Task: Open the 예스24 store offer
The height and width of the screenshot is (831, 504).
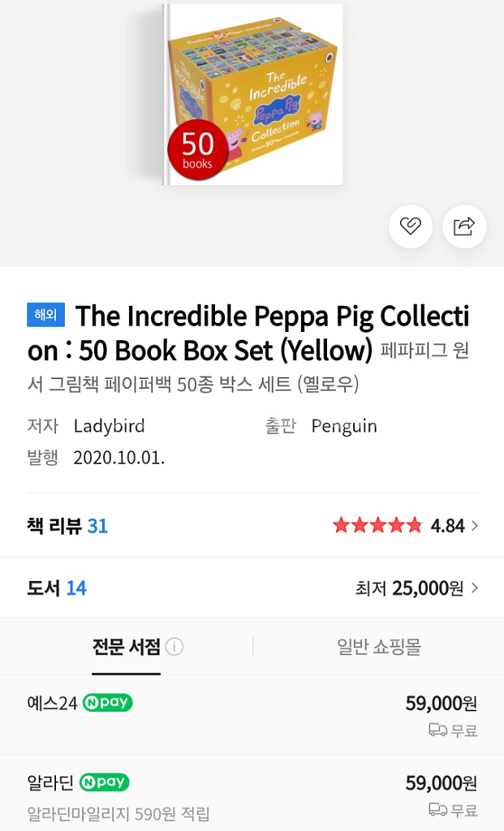Action: tap(53, 703)
